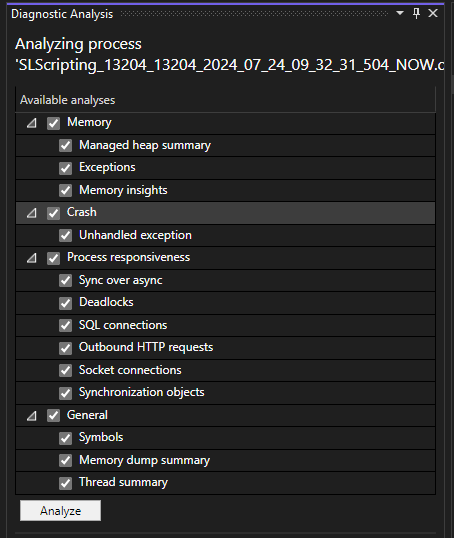This screenshot has width=454, height=538.
Task: Toggle the Unhandled exception checkbox
Action: click(65, 235)
